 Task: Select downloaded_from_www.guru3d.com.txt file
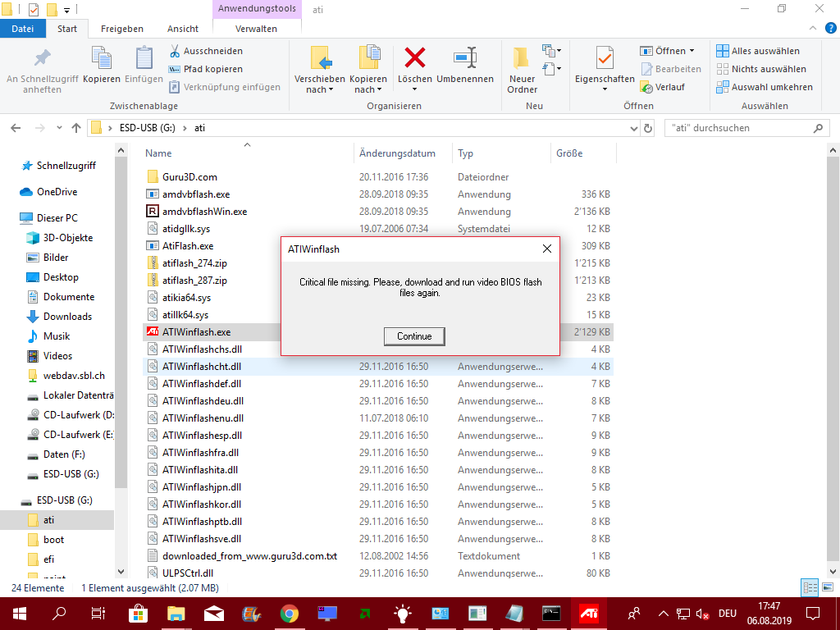click(249, 556)
